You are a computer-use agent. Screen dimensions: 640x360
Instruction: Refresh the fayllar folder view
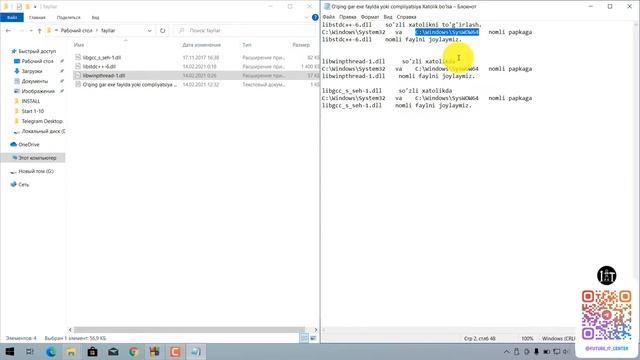coord(162,31)
